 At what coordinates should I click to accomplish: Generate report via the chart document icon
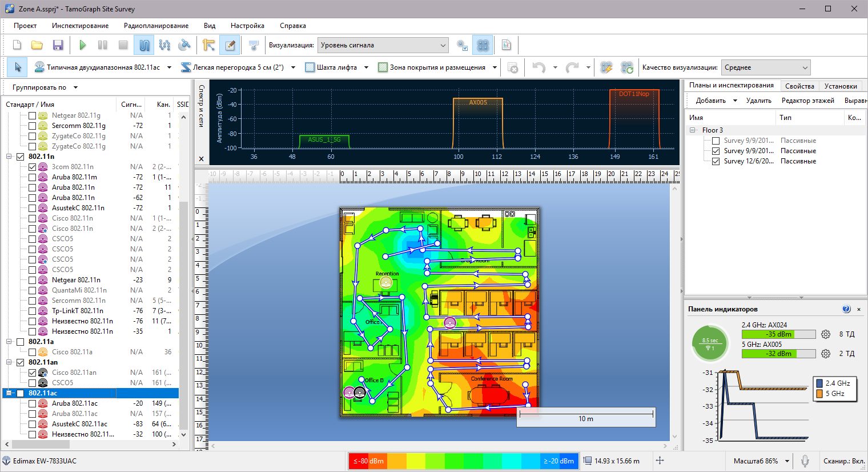[x=506, y=45]
